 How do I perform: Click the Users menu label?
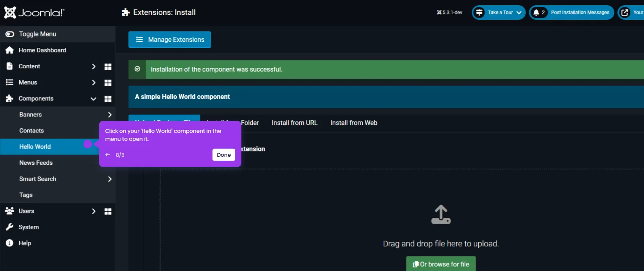coord(26,211)
